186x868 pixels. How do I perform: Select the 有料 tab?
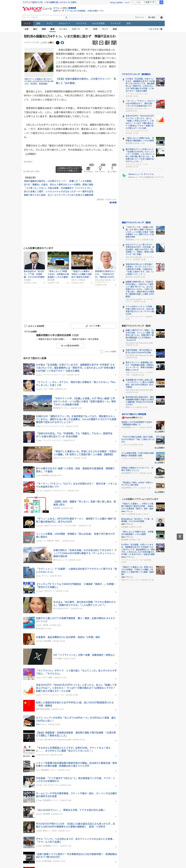(x=128, y=23)
